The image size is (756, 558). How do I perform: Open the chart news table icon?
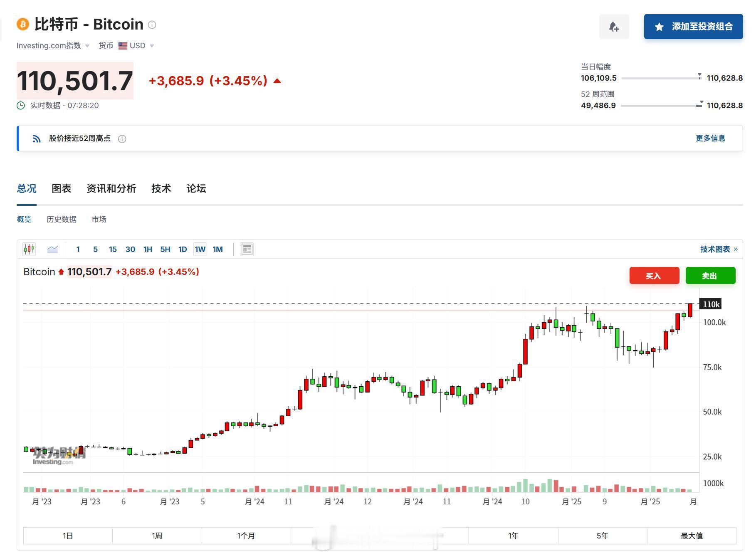click(x=247, y=249)
